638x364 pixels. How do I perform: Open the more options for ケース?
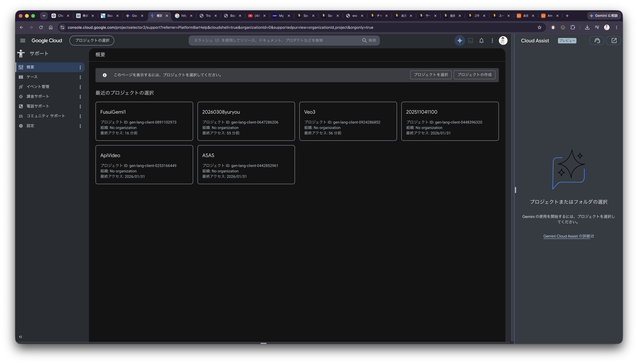80,77
